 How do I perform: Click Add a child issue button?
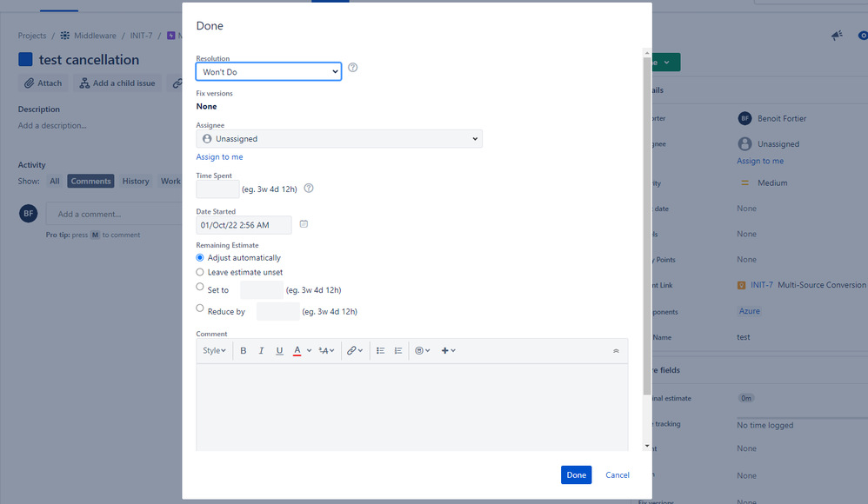click(x=117, y=83)
